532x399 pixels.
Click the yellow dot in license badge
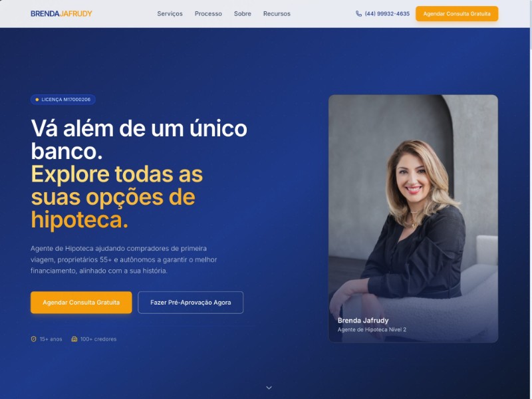pyautogui.click(x=37, y=100)
